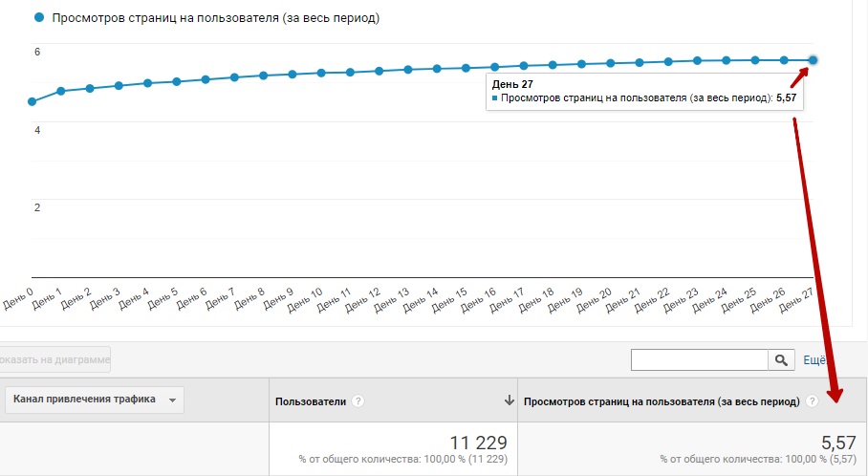Select the День 0 data point
This screenshot has width=868, height=476.
pyautogui.click(x=32, y=101)
